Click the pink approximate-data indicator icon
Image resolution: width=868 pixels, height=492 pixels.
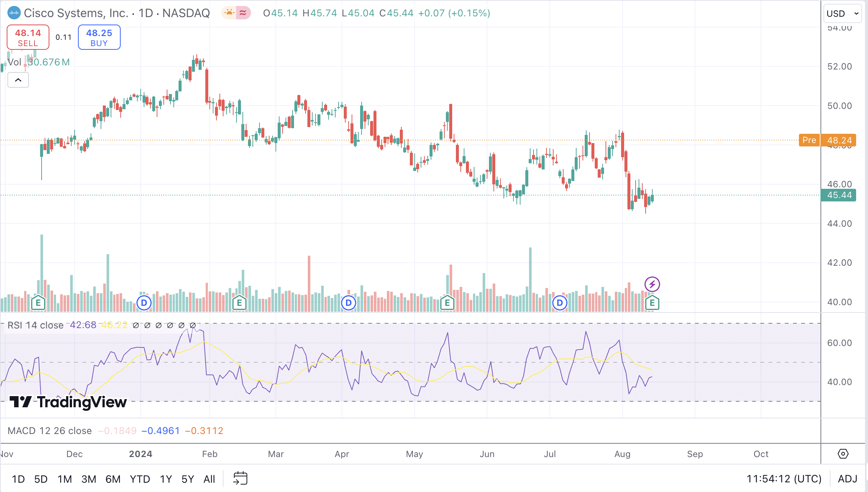(x=243, y=13)
